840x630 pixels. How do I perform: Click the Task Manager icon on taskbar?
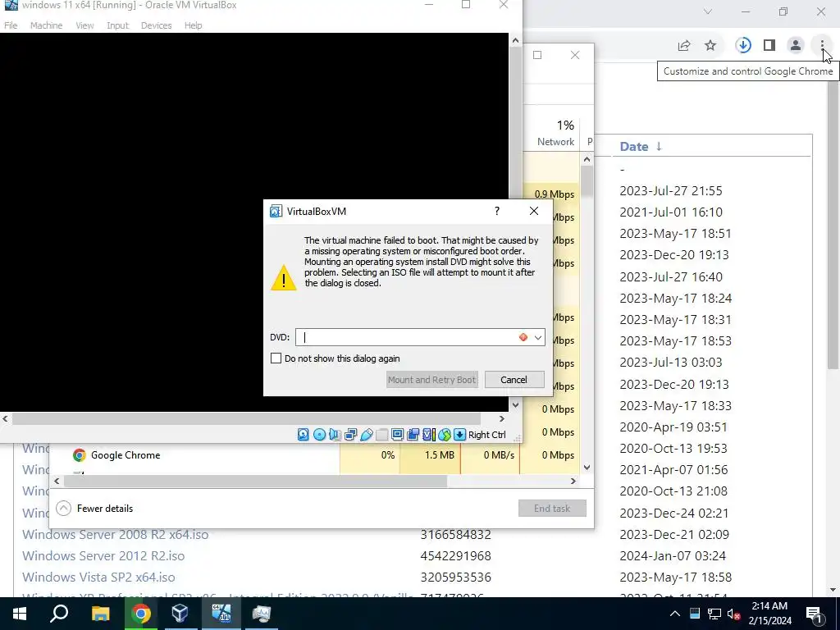pyautogui.click(x=262, y=614)
